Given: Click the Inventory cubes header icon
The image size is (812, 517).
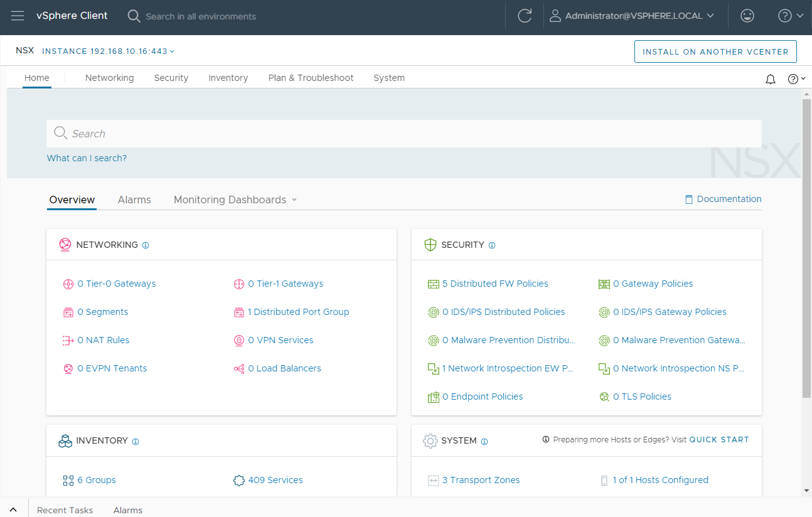Looking at the screenshot, I should (65, 441).
